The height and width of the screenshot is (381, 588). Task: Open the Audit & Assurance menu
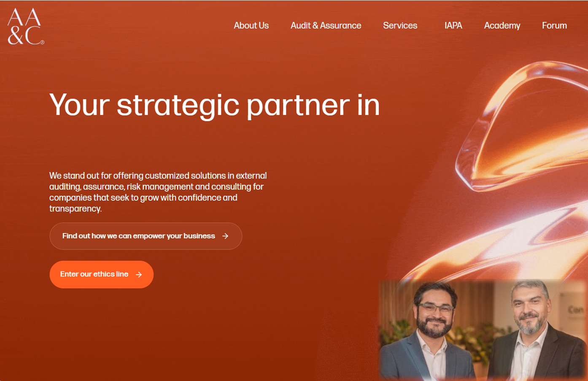[326, 25]
